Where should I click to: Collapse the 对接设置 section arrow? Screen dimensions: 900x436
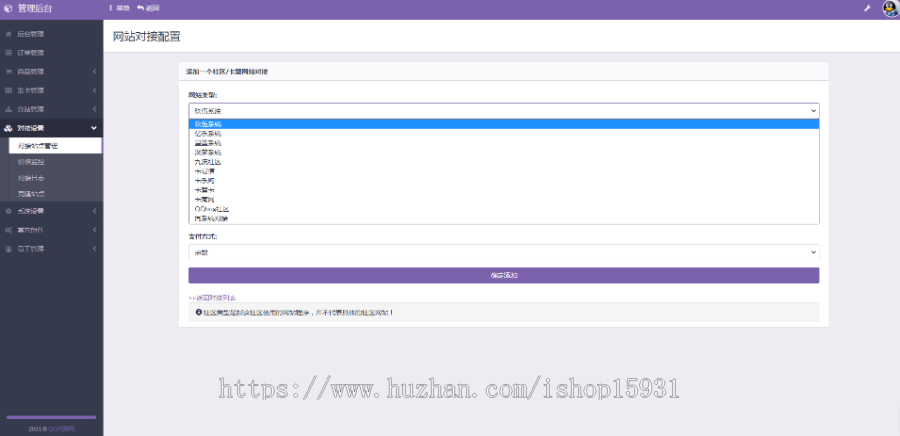pyautogui.click(x=94, y=129)
